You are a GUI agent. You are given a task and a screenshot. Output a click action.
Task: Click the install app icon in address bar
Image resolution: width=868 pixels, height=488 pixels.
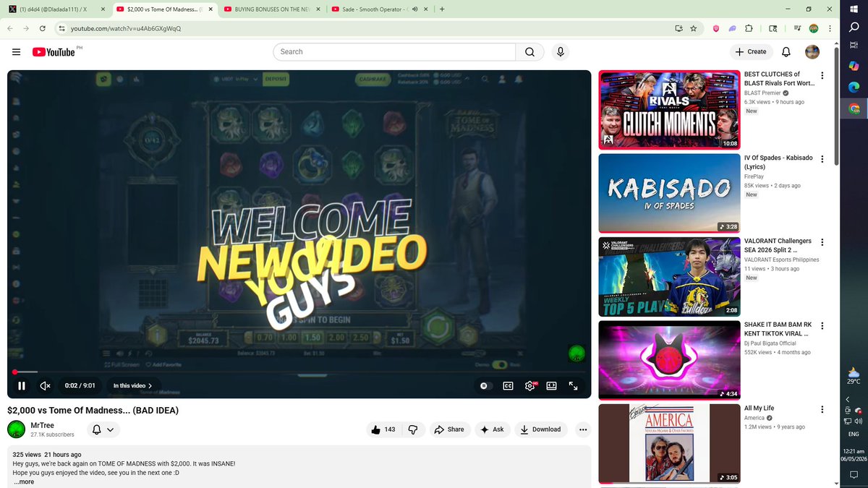click(x=678, y=28)
